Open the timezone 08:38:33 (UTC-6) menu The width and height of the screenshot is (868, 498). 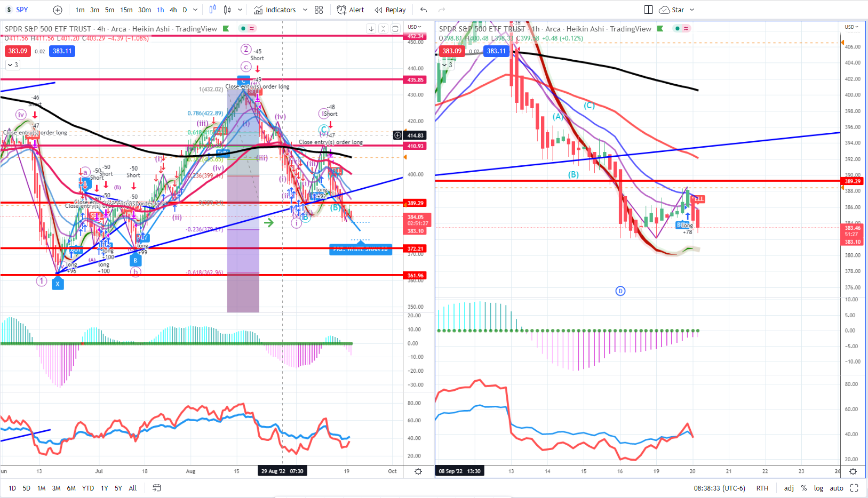click(720, 488)
